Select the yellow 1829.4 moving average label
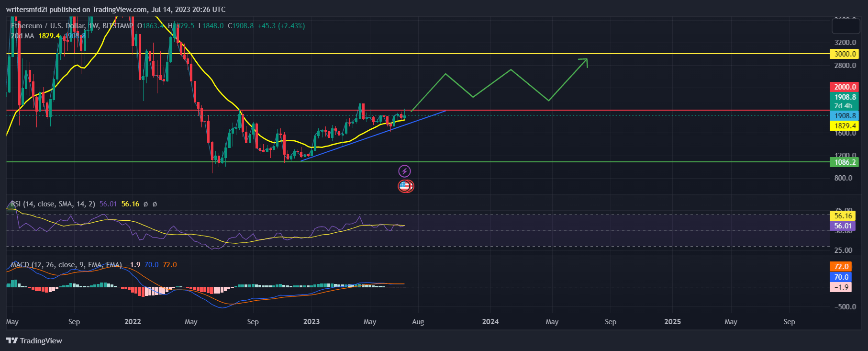This screenshot has height=351, width=868. [x=845, y=126]
